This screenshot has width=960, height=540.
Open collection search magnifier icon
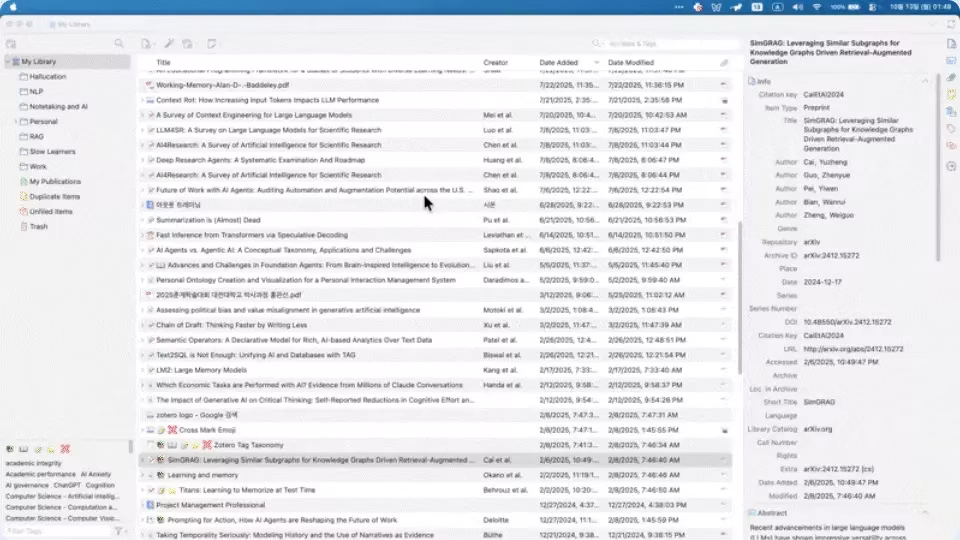pyautogui.click(x=119, y=43)
